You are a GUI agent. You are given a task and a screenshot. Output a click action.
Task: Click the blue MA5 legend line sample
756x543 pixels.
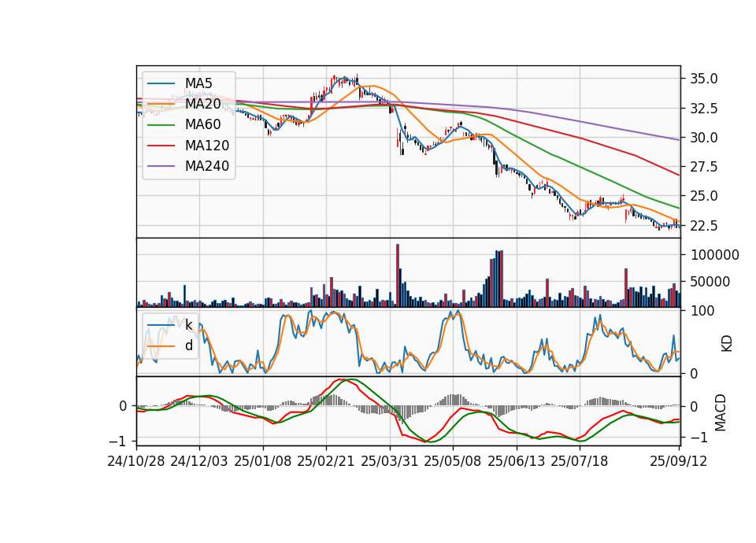[x=161, y=83]
